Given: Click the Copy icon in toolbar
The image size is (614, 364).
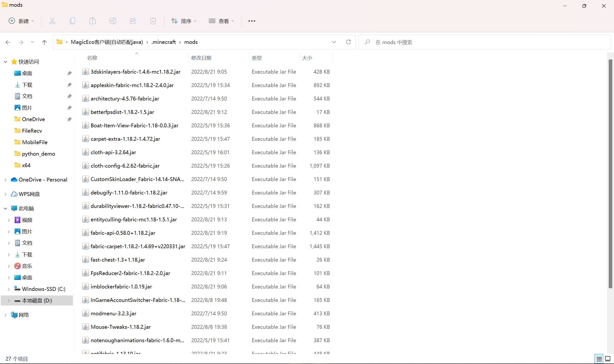Looking at the screenshot, I should click(72, 21).
